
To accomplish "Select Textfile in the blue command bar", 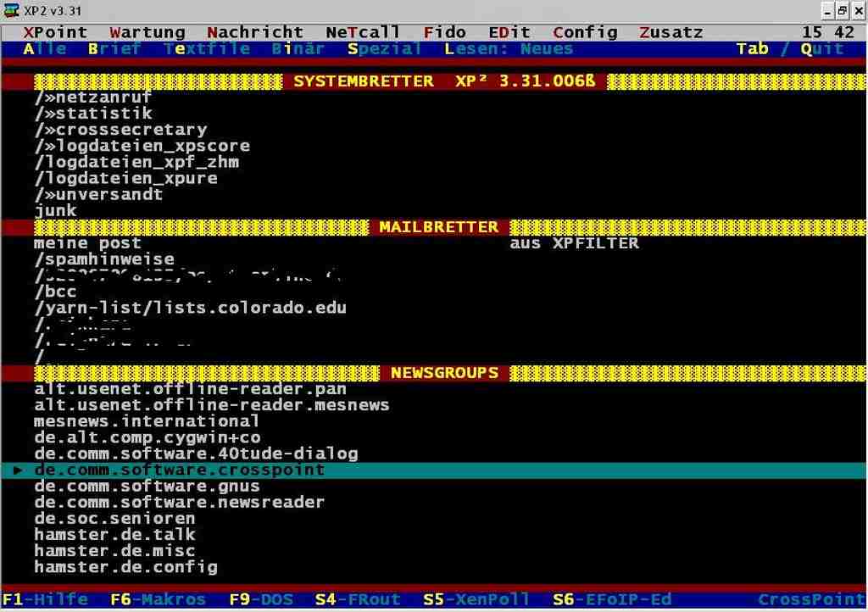I will (x=207, y=49).
